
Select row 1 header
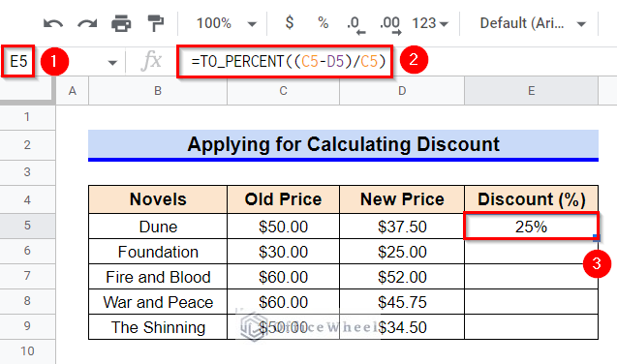(27, 117)
